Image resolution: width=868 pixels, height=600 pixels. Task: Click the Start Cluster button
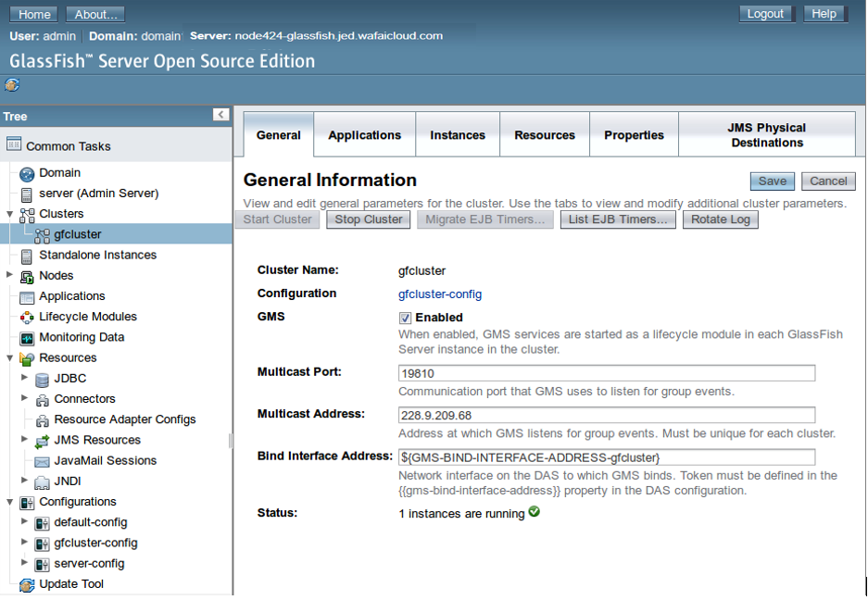(277, 219)
